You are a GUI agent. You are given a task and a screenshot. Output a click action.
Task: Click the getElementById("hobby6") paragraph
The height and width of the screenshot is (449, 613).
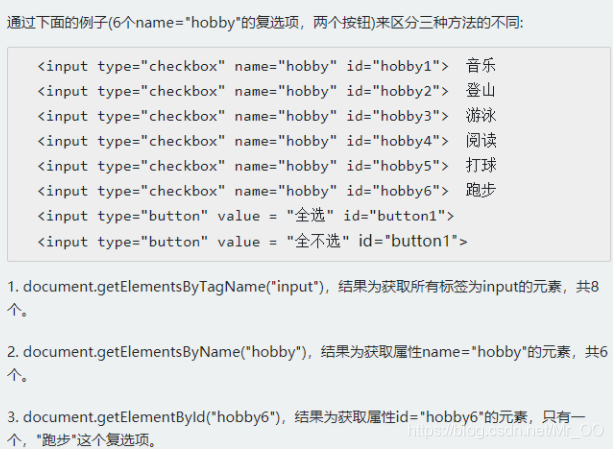pyautogui.click(x=296, y=428)
